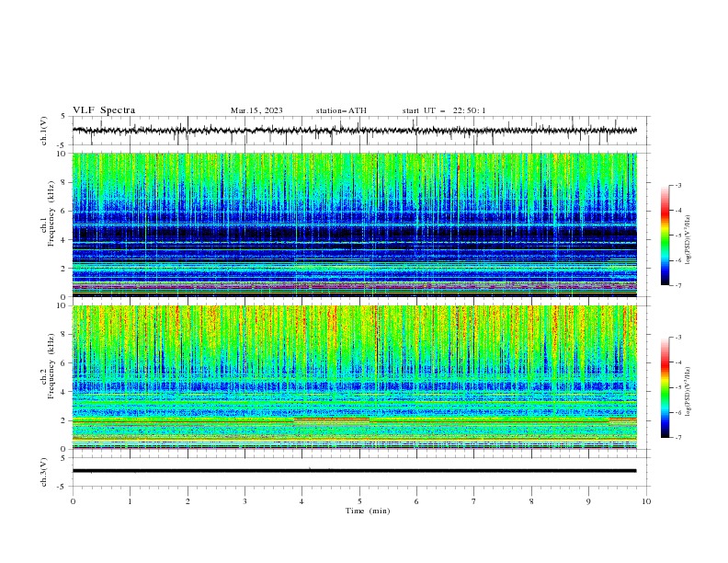Click the red 2 kHz band segment after minute 9 in ch.2
This screenshot has width=728, height=563.
pyautogui.click(x=622, y=419)
